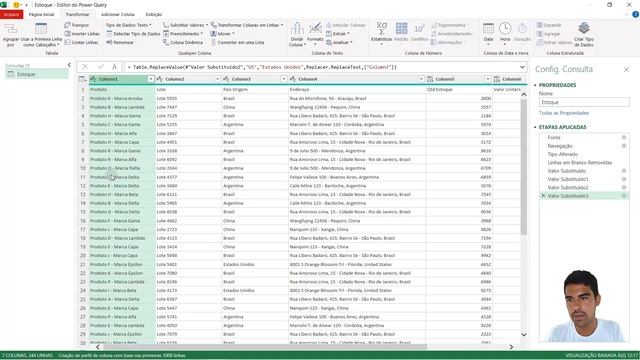640x360 pixels.
Task: Open settings gear of Valor Substituído1 step
Action: point(624,179)
